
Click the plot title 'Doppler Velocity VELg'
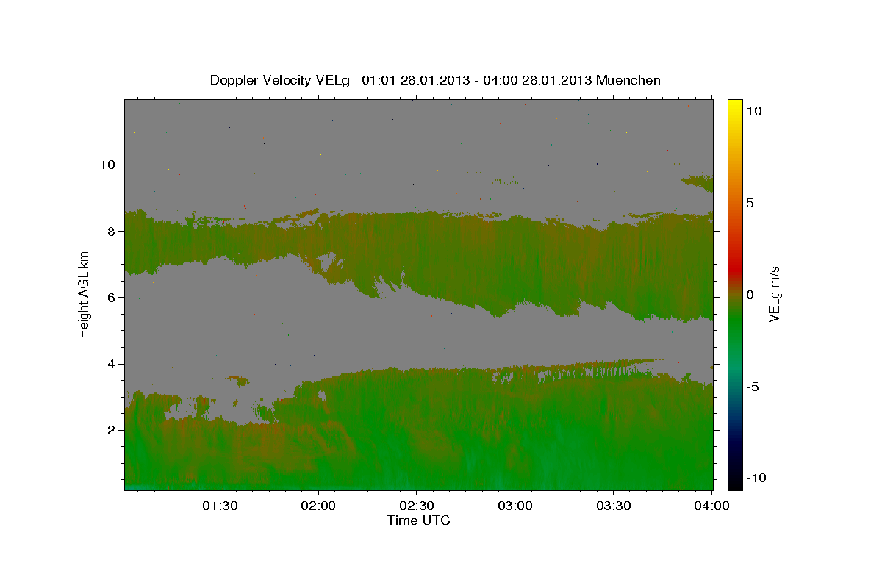click(x=282, y=80)
